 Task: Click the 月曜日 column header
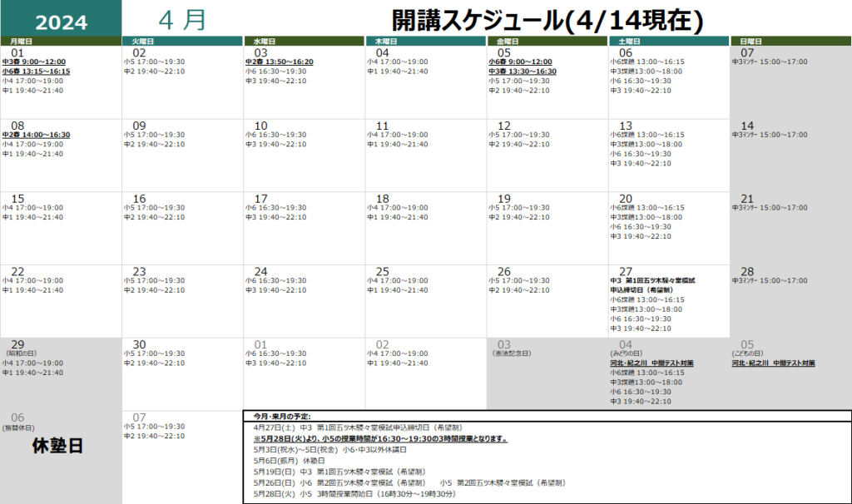22,41
